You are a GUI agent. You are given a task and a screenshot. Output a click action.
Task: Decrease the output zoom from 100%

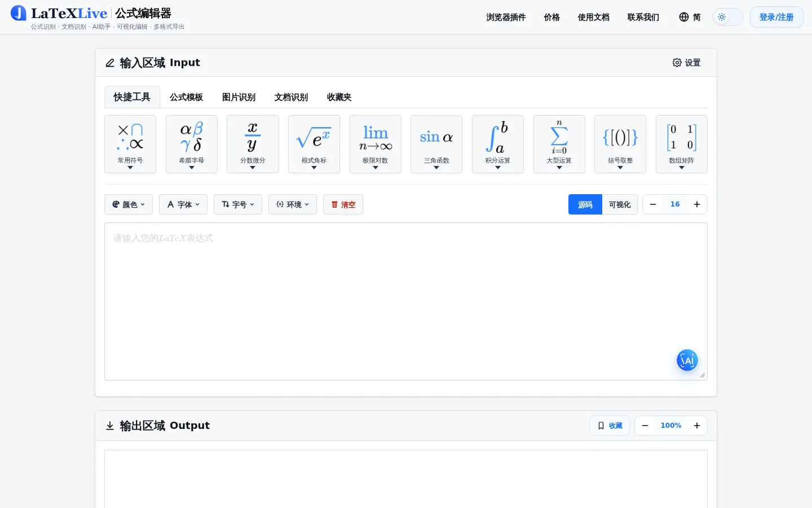pos(645,426)
